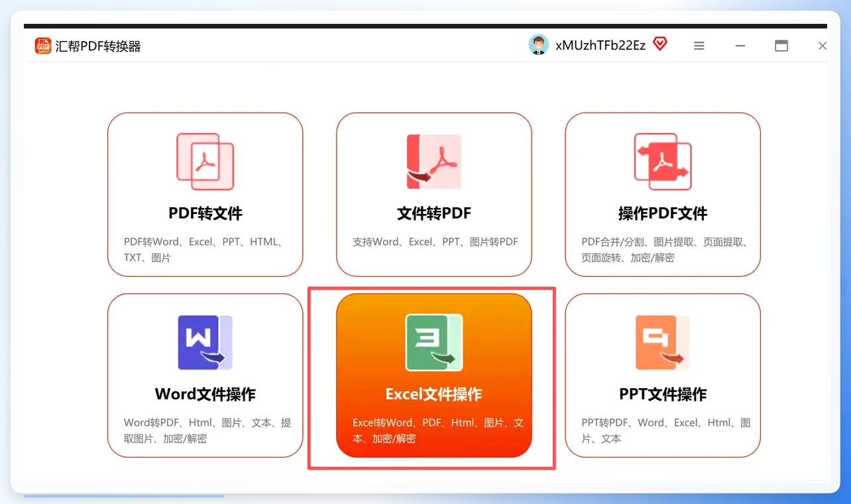Select the 文件转PDF heading

(434, 213)
